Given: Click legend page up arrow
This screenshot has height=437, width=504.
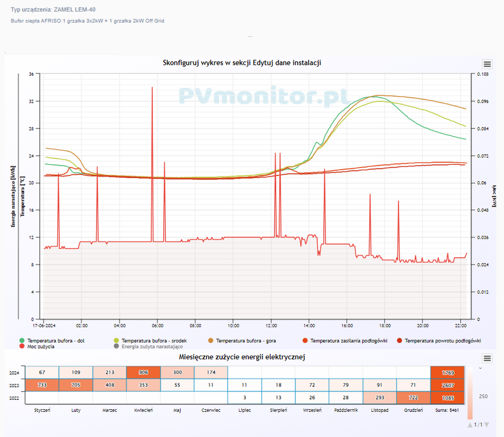Looking at the screenshot, I should (x=470, y=424).
